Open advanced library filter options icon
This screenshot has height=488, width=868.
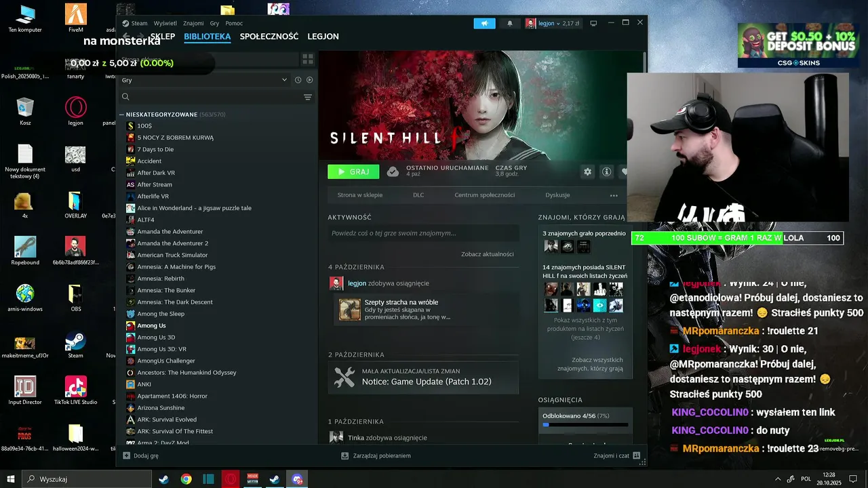pos(307,97)
